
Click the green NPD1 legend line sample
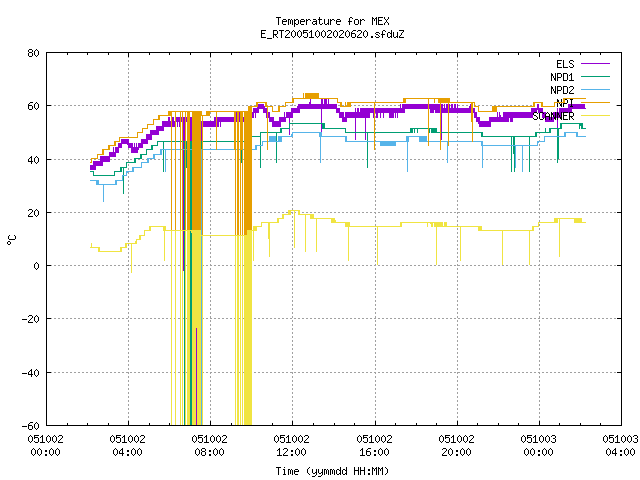click(x=595, y=77)
